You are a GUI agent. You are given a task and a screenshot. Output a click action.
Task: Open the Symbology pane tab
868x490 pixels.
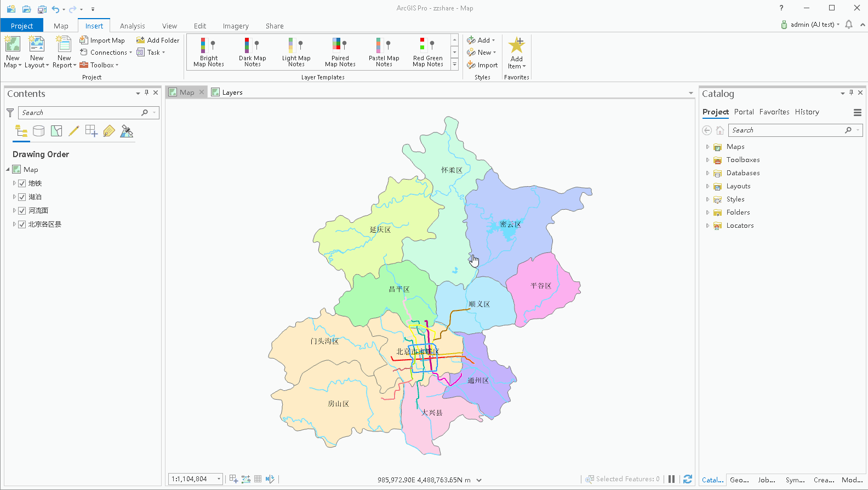pyautogui.click(x=795, y=480)
